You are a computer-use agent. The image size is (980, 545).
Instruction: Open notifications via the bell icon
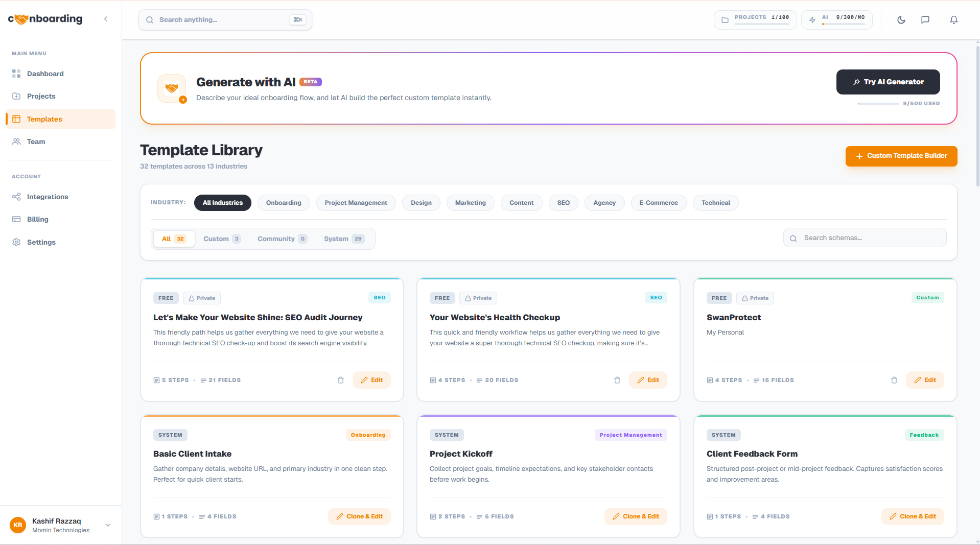click(953, 20)
